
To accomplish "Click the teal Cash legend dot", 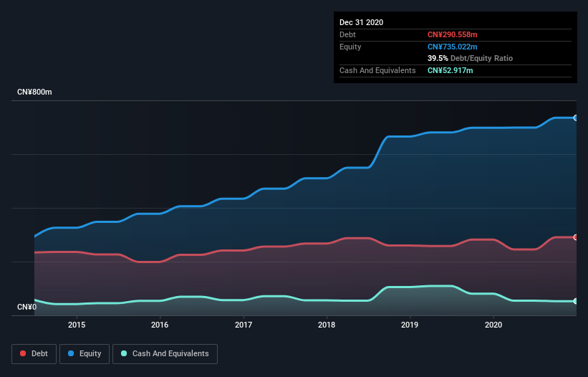I will pos(124,353).
